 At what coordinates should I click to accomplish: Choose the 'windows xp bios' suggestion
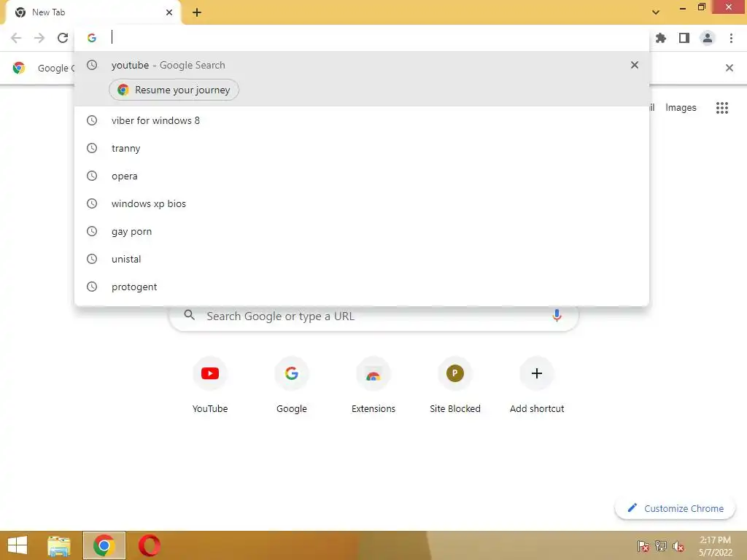(362, 203)
